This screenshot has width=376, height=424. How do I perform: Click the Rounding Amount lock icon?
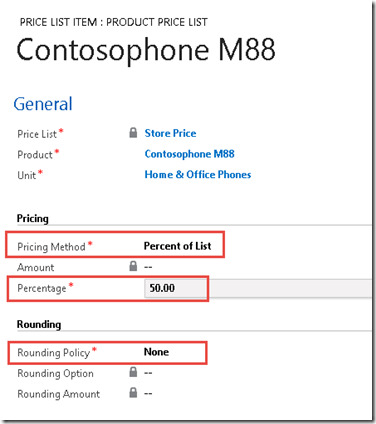point(133,393)
